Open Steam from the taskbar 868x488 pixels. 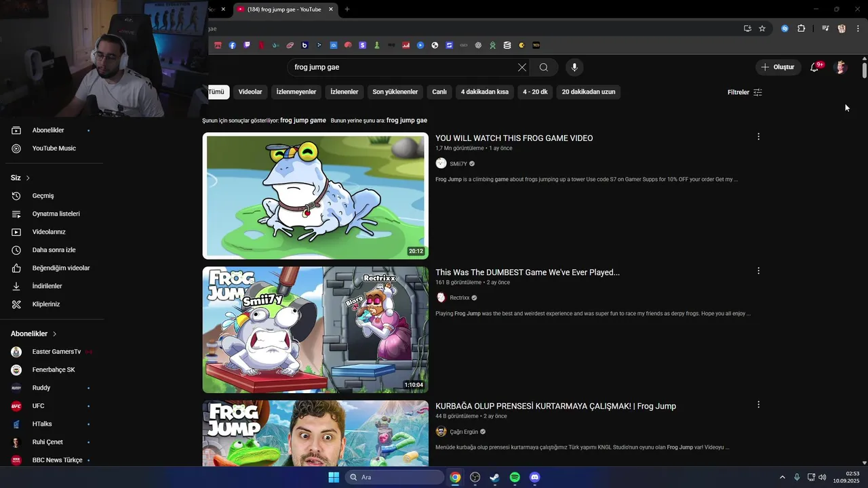pyautogui.click(x=495, y=477)
